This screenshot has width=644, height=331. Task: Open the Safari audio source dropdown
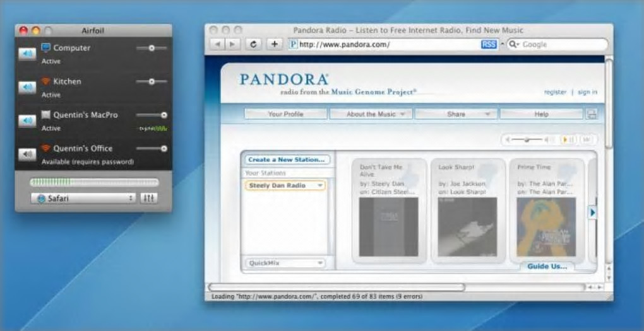pyautogui.click(x=83, y=199)
